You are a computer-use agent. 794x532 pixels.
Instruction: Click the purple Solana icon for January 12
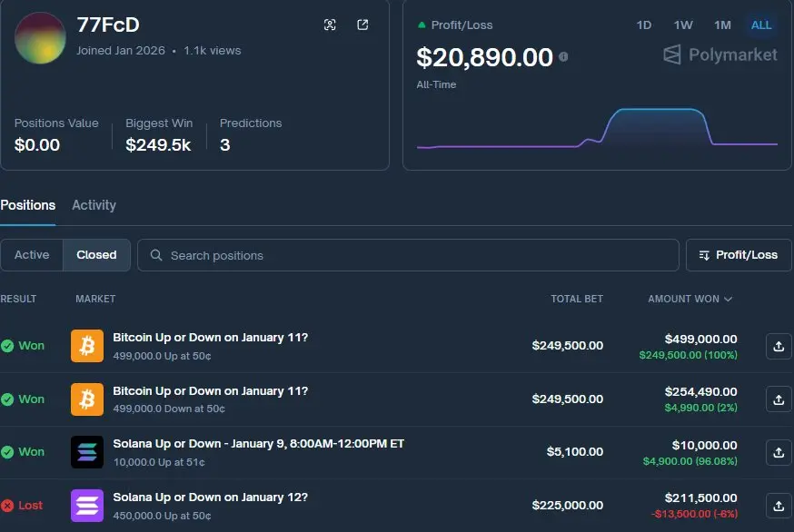(87, 505)
